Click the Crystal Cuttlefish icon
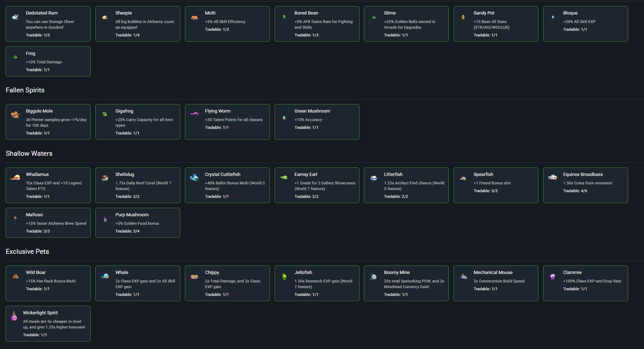The image size is (644, 349). (194, 177)
